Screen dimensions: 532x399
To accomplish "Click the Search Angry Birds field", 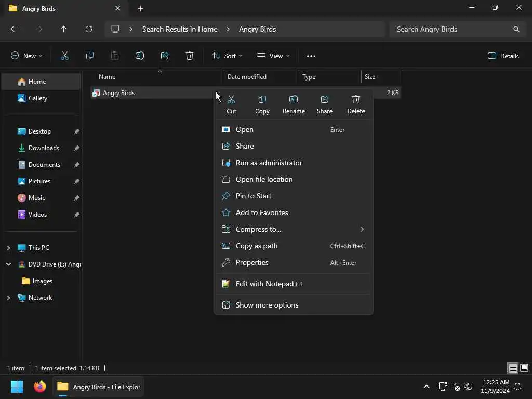I will point(457,29).
